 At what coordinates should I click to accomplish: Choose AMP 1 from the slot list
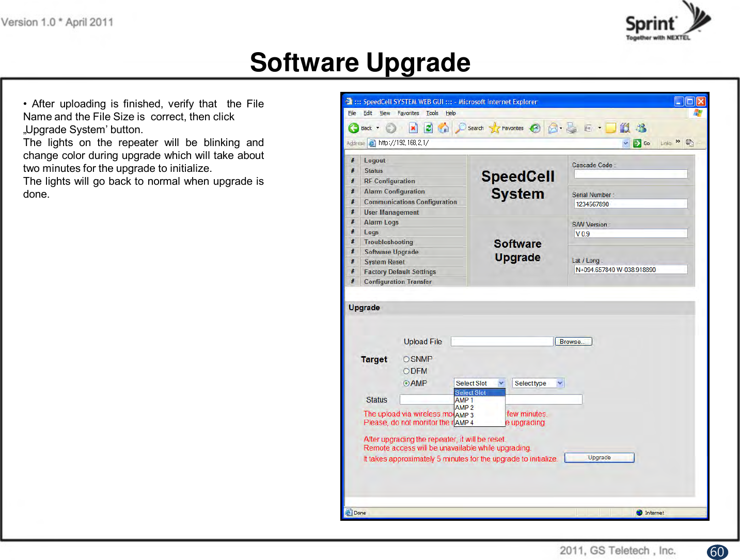pyautogui.click(x=479, y=400)
